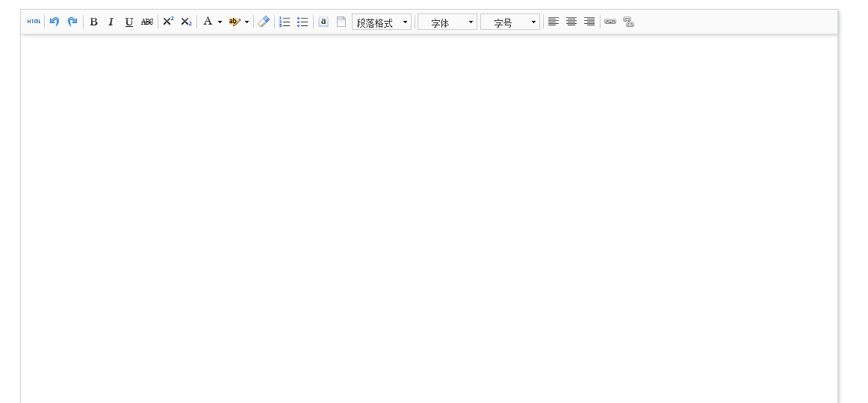This screenshot has height=403, width=868.
Task: Apply strikethrough with the ABC icon
Action: click(147, 22)
